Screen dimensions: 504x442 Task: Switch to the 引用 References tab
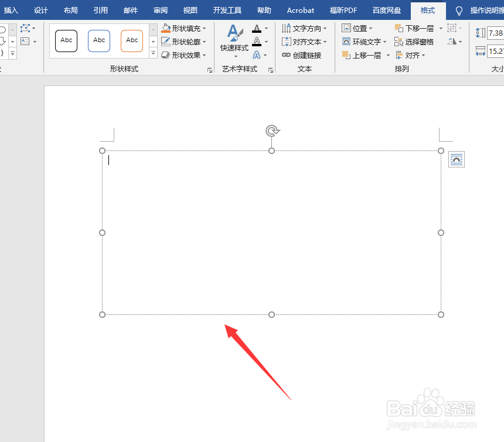click(101, 11)
